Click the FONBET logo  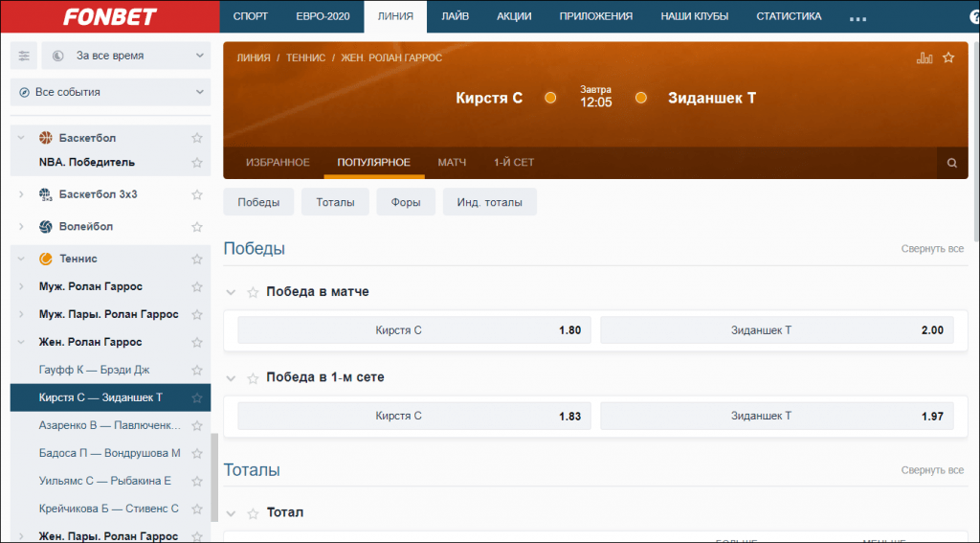109,16
